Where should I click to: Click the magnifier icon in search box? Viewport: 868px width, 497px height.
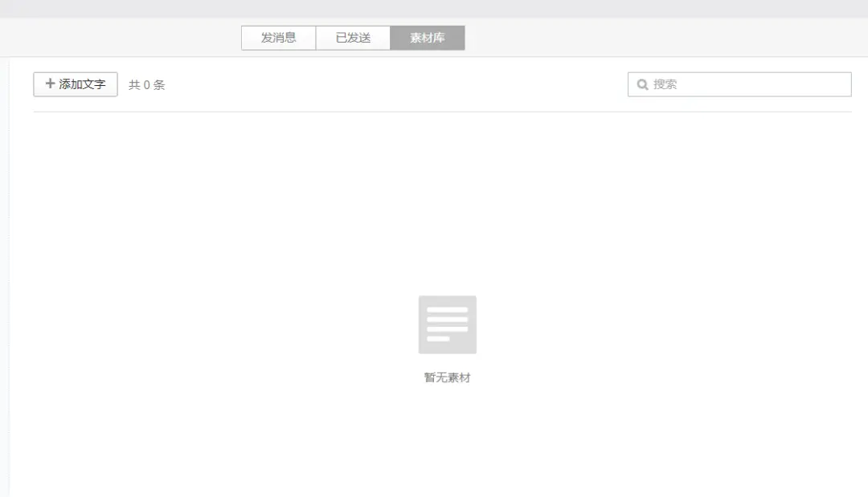642,84
